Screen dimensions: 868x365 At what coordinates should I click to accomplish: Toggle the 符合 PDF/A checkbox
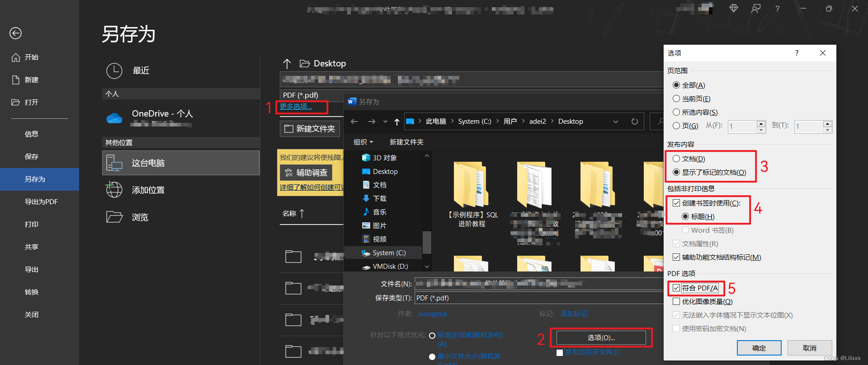(676, 288)
